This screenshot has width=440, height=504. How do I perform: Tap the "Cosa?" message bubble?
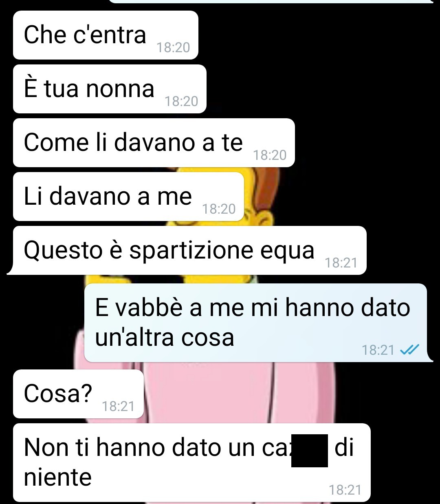pos(78,394)
